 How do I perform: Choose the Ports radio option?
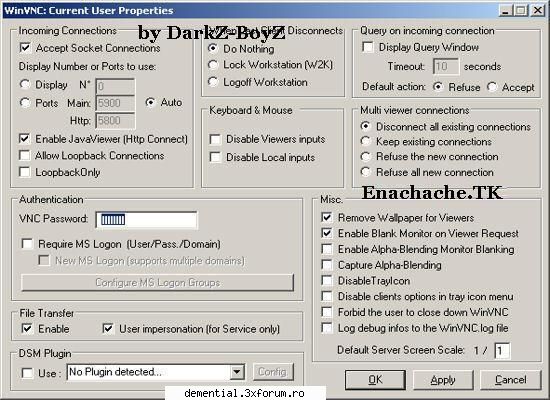click(x=25, y=103)
